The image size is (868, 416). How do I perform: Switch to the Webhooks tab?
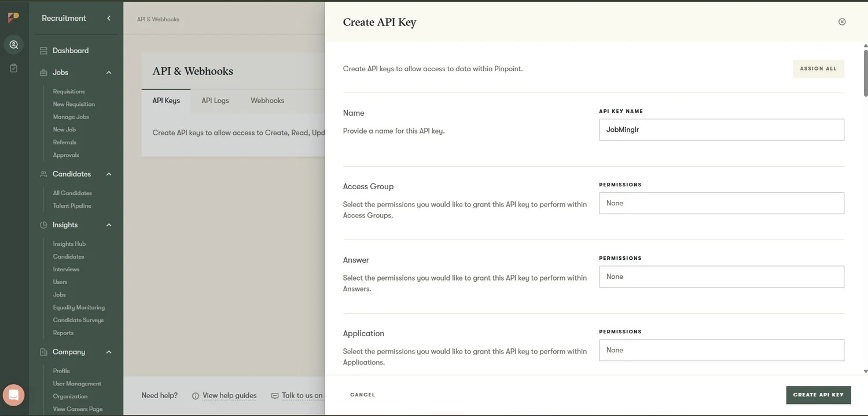click(x=267, y=100)
